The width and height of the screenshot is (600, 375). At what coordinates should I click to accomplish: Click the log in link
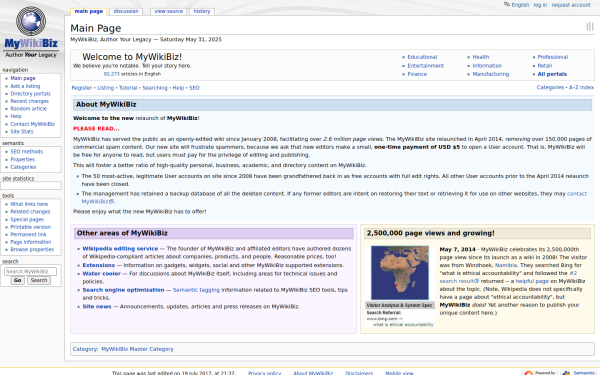coord(540,5)
